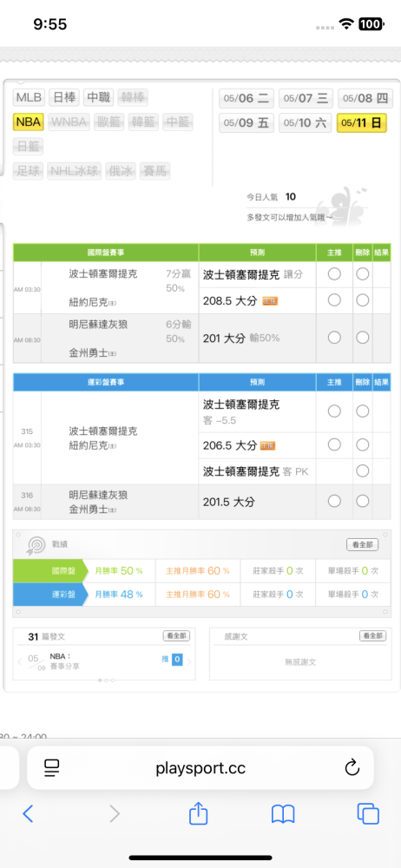Select 主推 radio for 208.5 大分
This screenshot has height=868, width=401.
tap(334, 300)
